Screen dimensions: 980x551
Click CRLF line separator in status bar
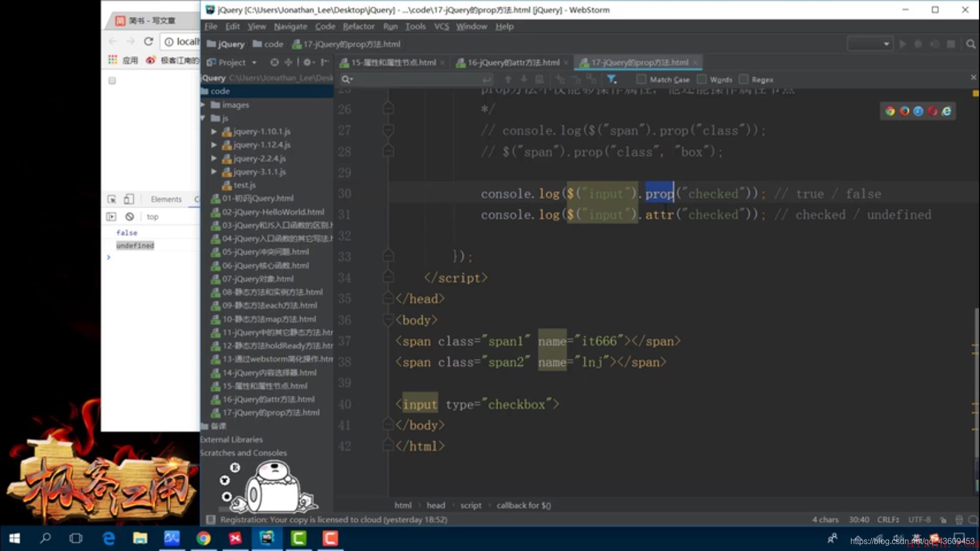pyautogui.click(x=888, y=519)
